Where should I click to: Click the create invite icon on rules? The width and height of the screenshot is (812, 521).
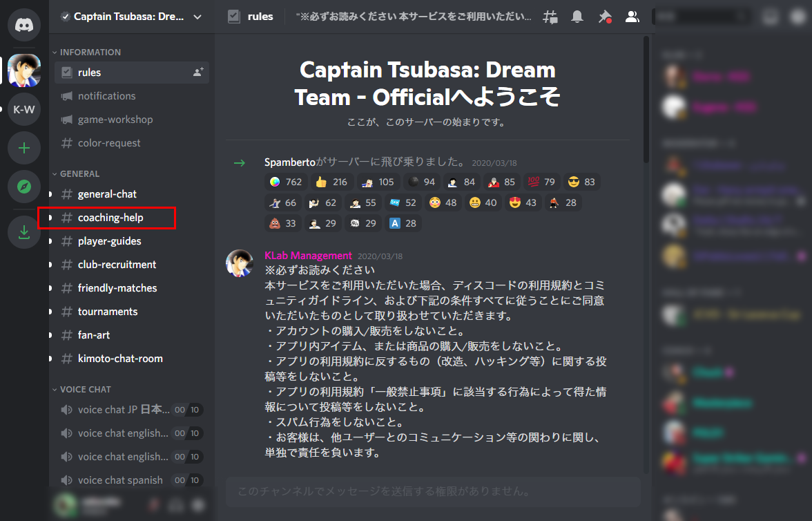pos(197,72)
